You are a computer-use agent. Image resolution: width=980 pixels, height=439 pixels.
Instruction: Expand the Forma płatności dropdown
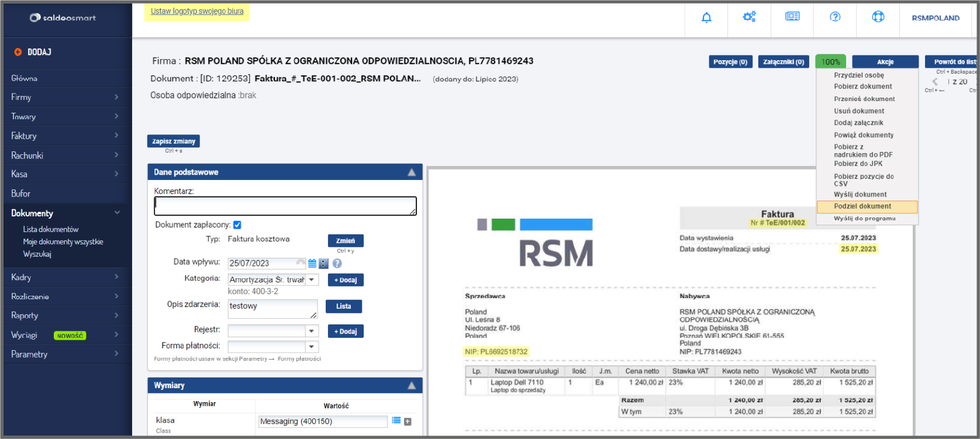312,347
